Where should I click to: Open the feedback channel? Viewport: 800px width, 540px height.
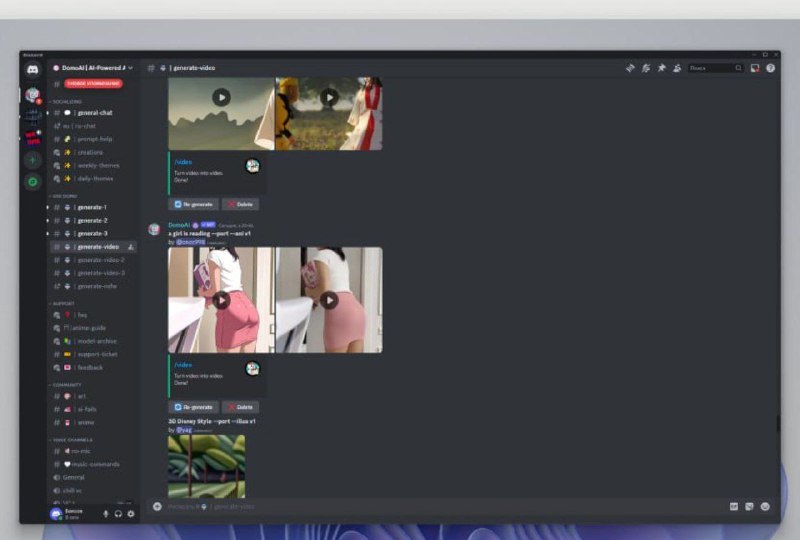click(x=93, y=367)
